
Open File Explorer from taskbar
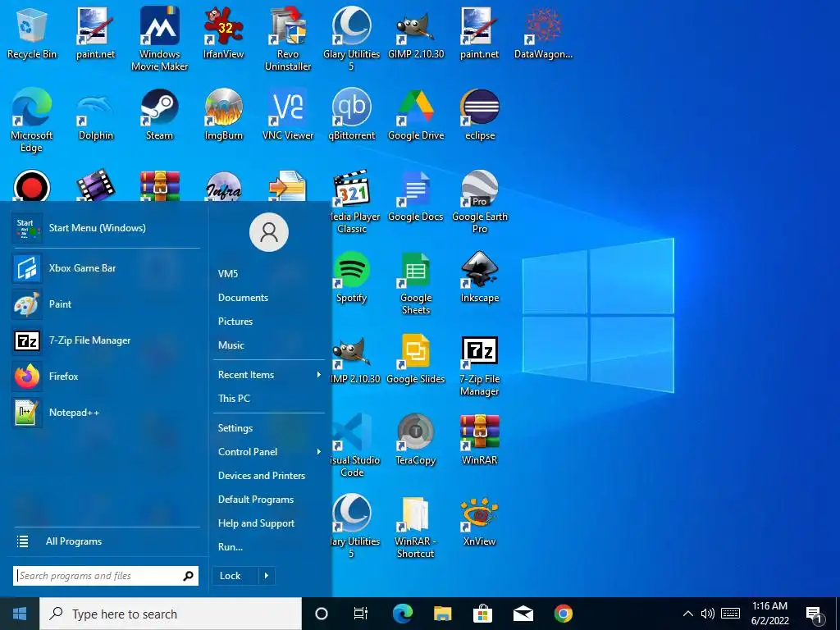coord(442,614)
